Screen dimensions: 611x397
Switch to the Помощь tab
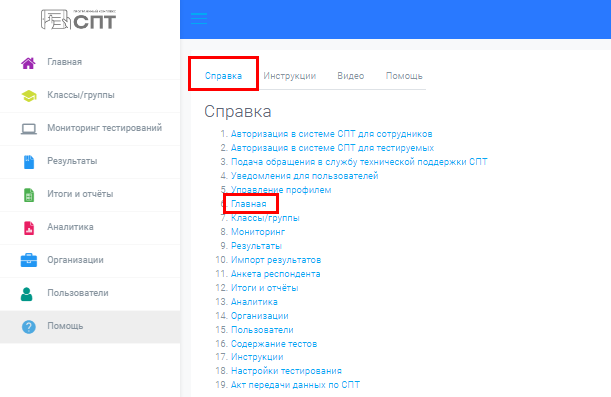pos(404,76)
